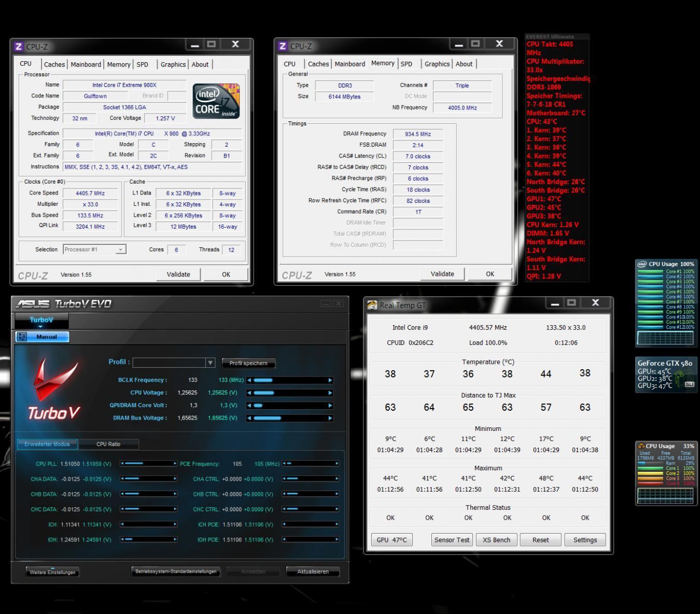Screen dimensions: 700x614
Task: Click the Intel Core i7 Extreme 980X name field
Action: coord(124,85)
